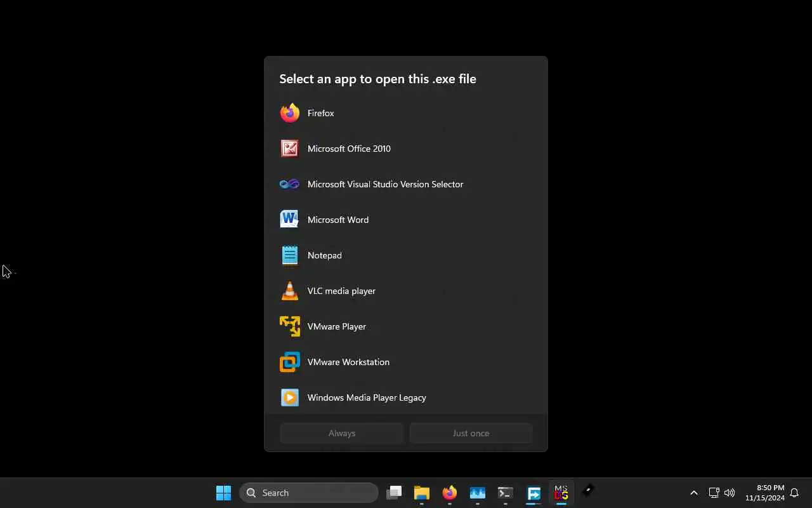Open the blue chart app on taskbar

tap(478, 493)
